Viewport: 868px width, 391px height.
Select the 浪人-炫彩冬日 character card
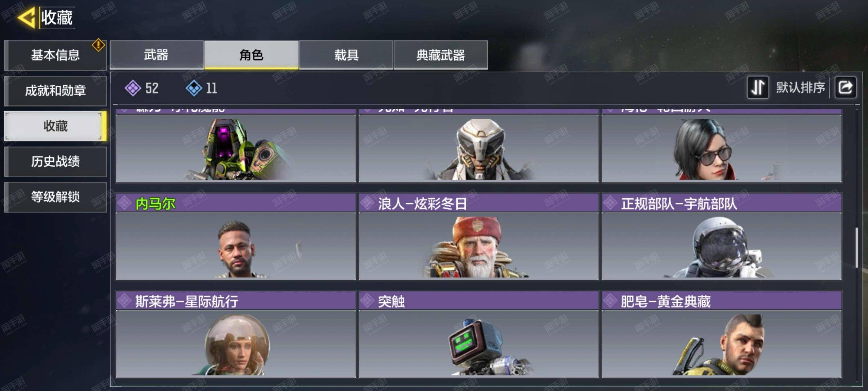tap(478, 236)
